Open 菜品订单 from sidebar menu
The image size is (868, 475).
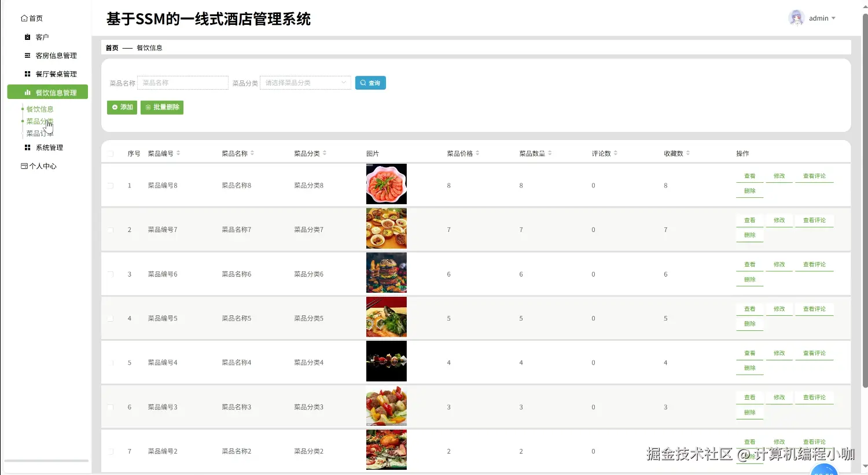[x=39, y=133]
